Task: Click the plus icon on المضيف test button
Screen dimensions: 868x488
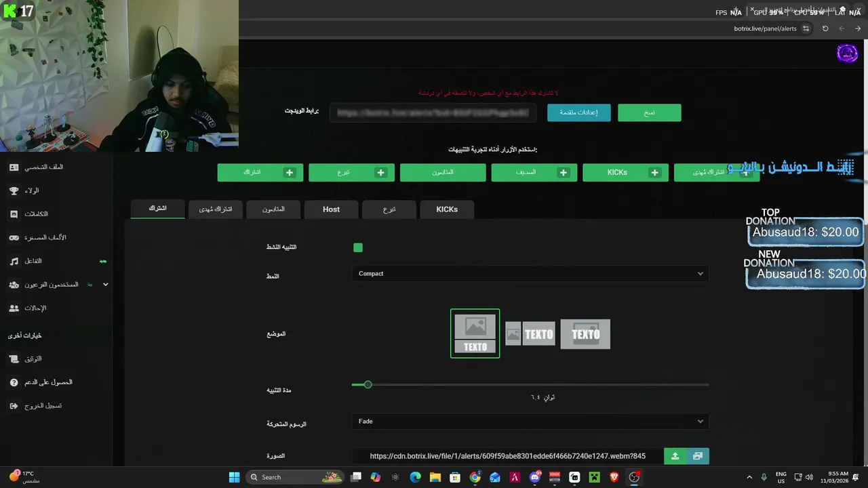Action: tap(564, 173)
